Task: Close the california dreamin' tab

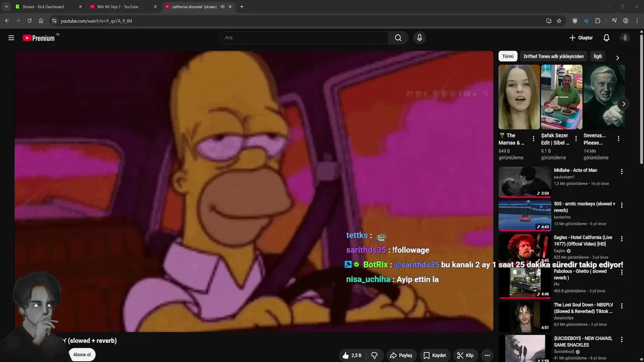Action: (230, 7)
